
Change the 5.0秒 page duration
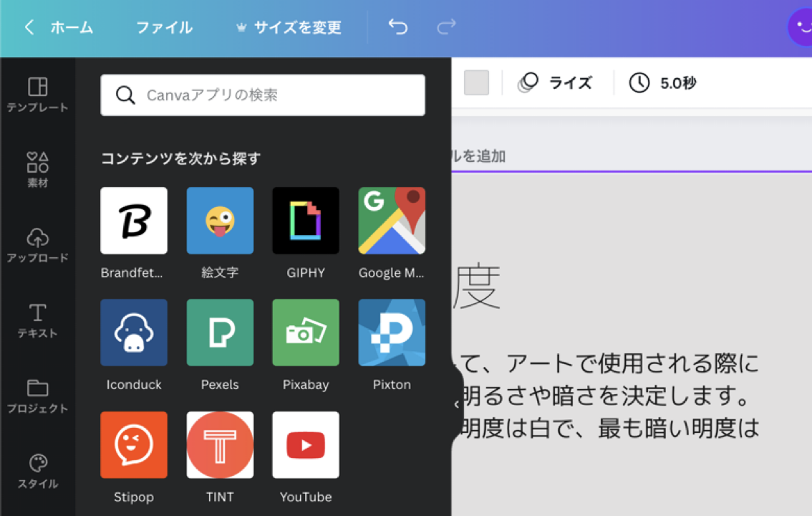[x=662, y=83]
